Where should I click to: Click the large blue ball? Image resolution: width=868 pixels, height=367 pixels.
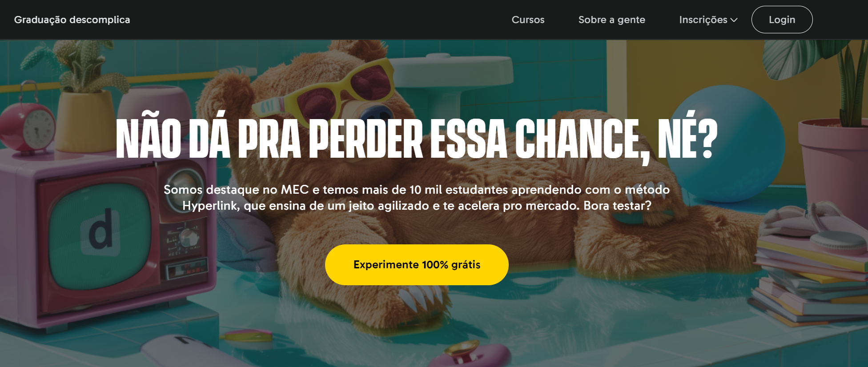729,142
